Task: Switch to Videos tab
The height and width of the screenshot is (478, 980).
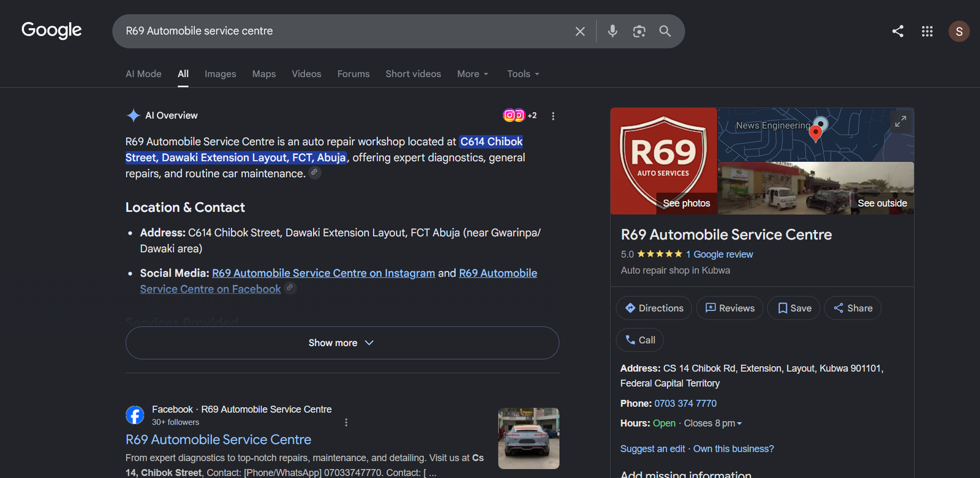Action: (306, 74)
